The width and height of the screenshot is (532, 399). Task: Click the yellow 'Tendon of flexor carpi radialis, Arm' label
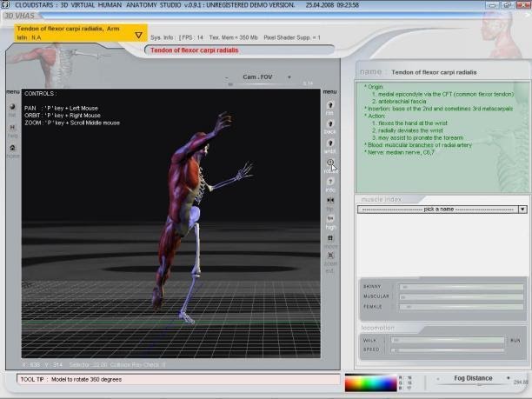pos(68,29)
